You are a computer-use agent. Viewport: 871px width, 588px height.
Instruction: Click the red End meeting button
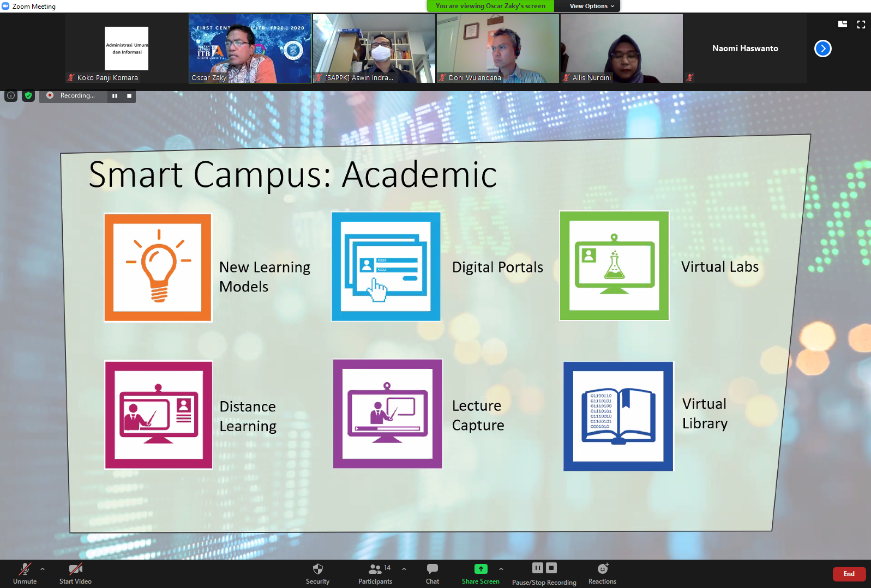point(849,574)
